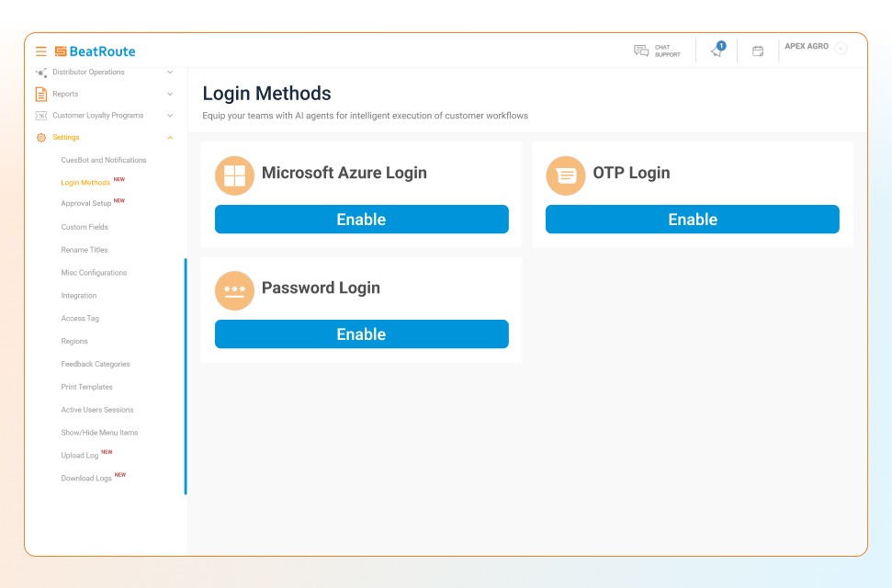
Task: Open Print Templates
Action: point(86,387)
